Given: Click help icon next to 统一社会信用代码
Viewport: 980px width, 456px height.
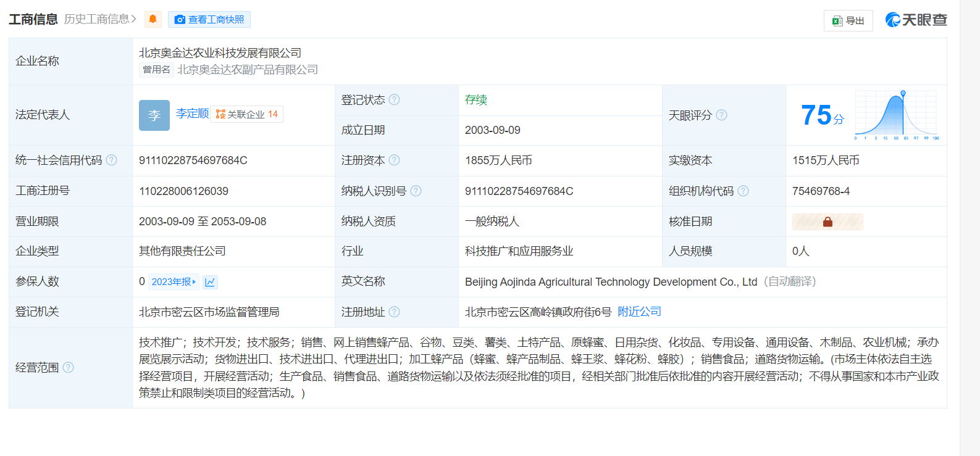Looking at the screenshot, I should click(111, 160).
